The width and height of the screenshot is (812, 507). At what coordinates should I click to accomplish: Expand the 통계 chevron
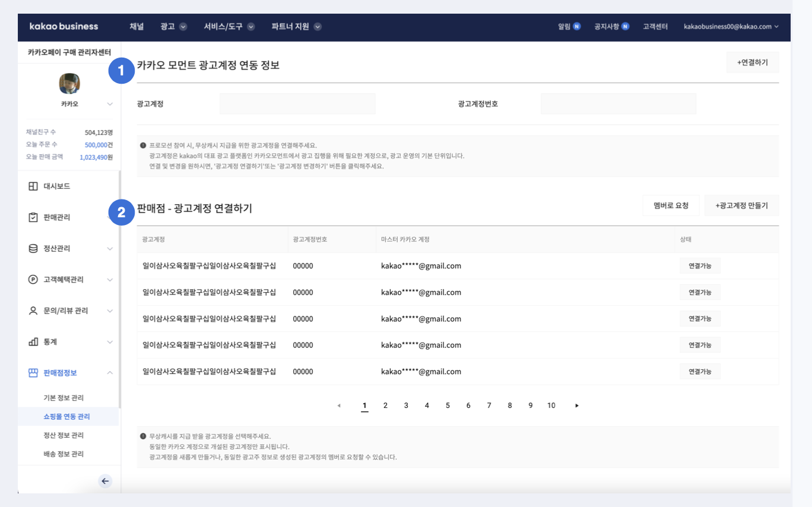[x=110, y=342]
